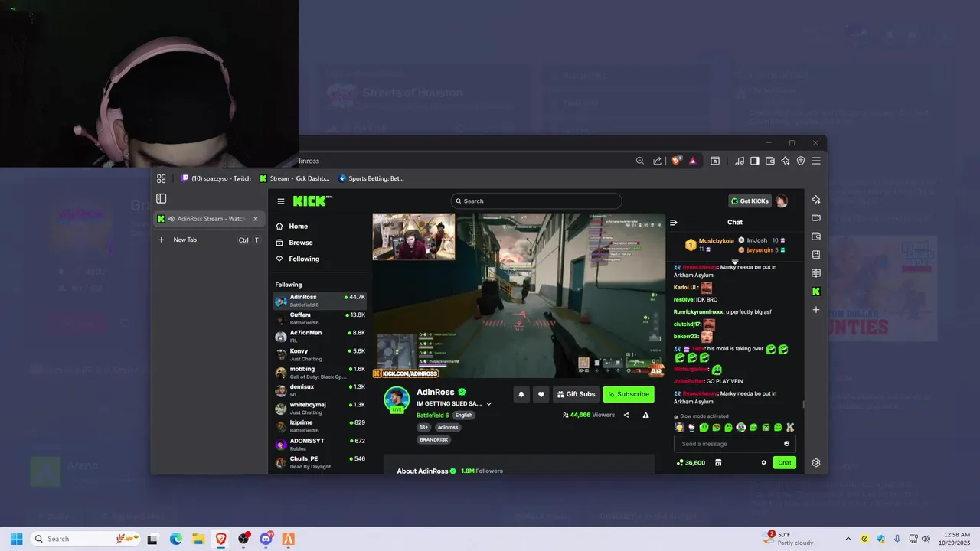Open Cuffem channel in Following list
This screenshot has height=551, width=980.
320,318
